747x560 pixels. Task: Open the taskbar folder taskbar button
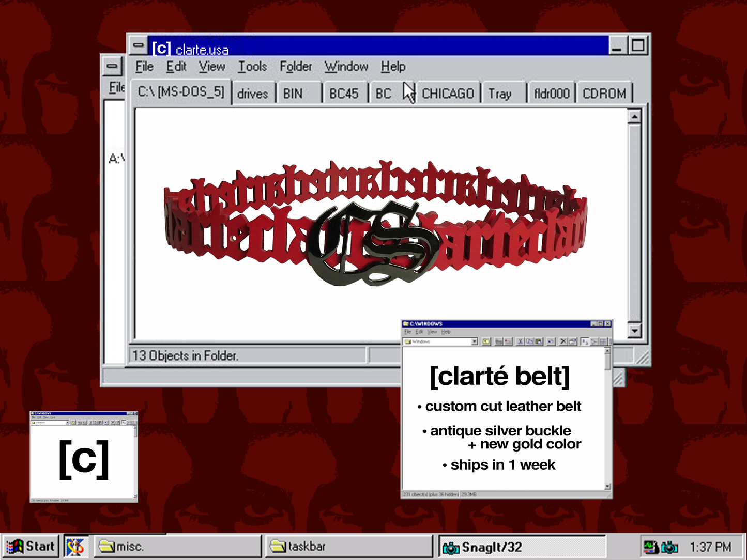pos(349,547)
